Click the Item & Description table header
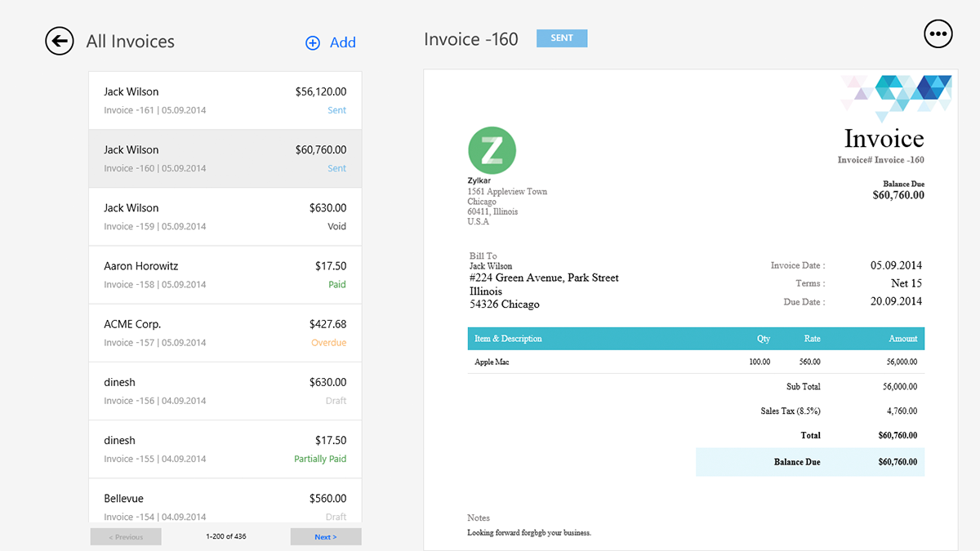 [x=508, y=339]
